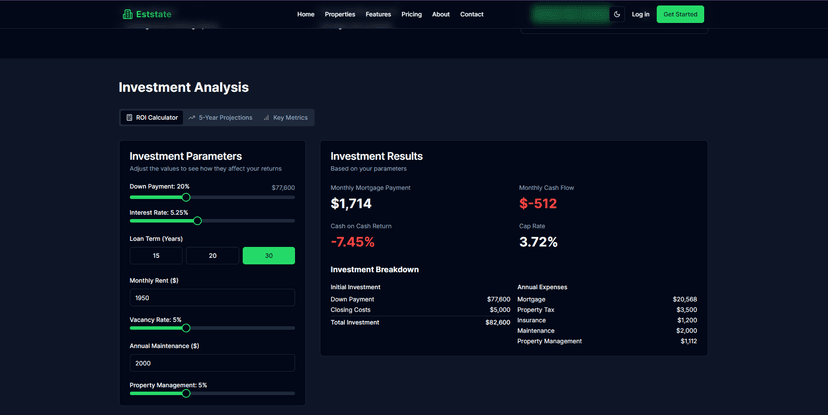Switch to the 5-Year Projections tab
The height and width of the screenshot is (415, 828).
(220, 118)
